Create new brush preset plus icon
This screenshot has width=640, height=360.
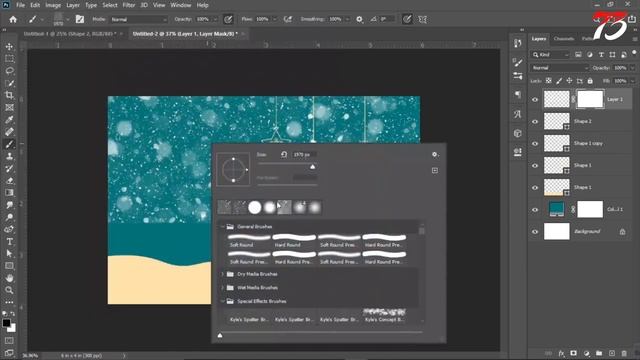435,170
